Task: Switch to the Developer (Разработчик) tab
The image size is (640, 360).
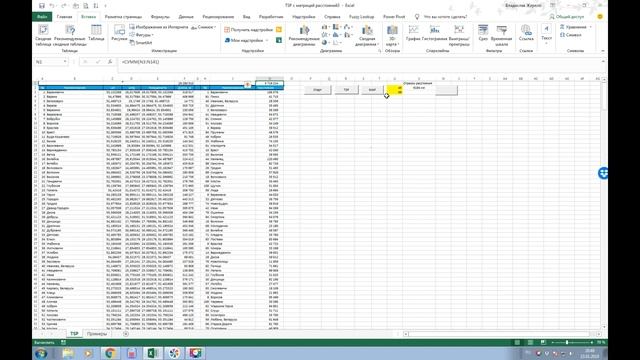Action: (271, 17)
